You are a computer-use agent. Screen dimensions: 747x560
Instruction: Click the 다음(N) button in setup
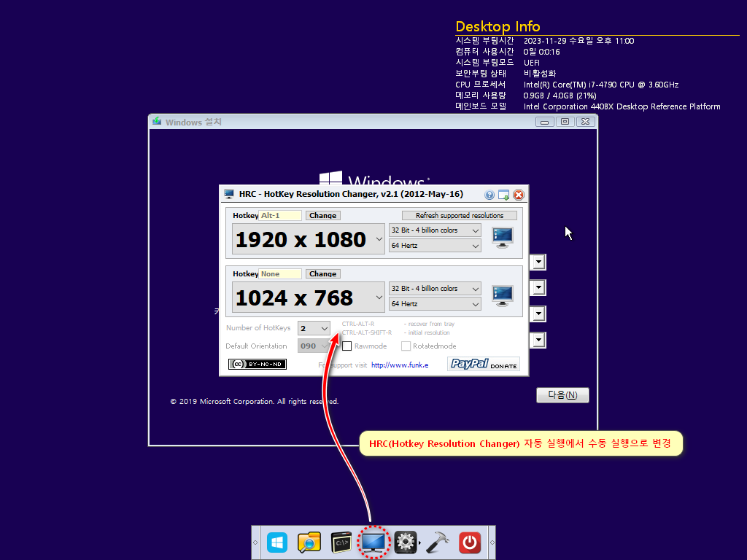562,395
